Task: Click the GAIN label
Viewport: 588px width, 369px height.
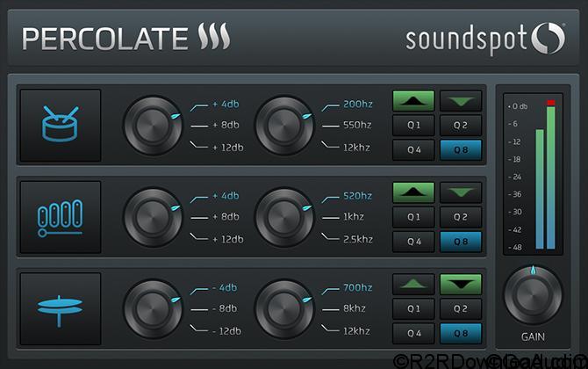Action: tap(533, 337)
